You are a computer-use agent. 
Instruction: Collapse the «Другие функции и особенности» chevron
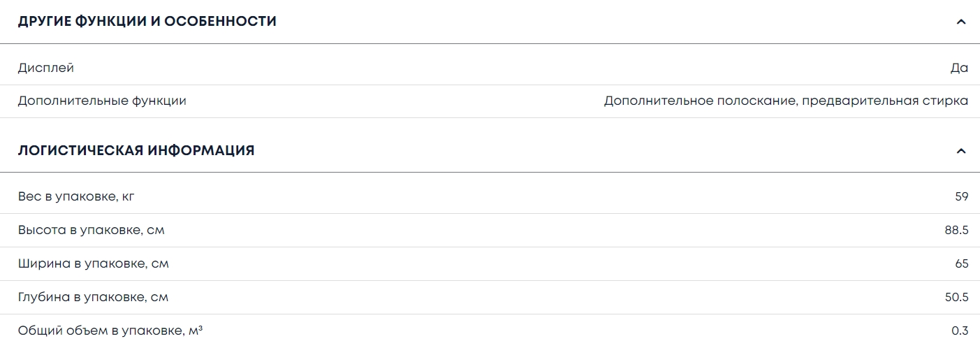pyautogui.click(x=961, y=22)
